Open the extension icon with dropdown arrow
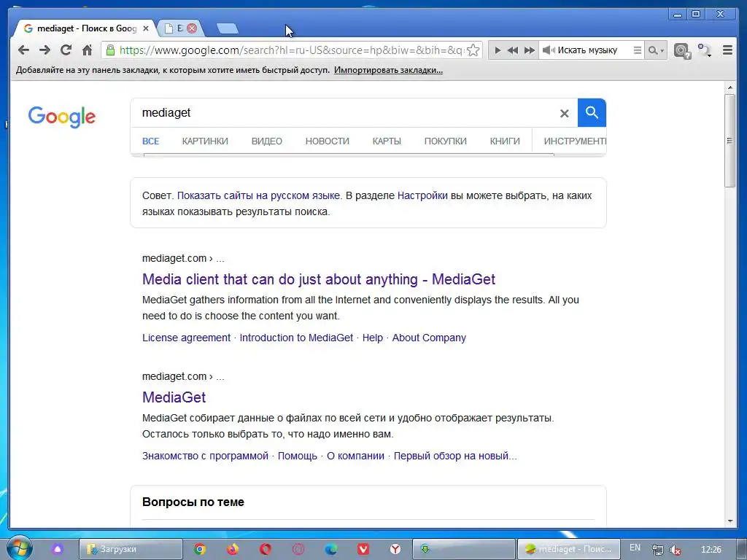 [x=705, y=50]
